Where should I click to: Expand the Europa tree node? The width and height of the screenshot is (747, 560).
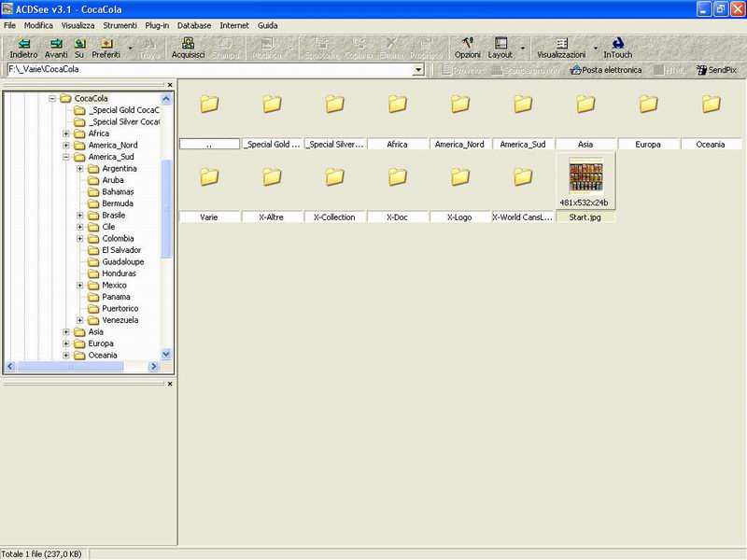pyautogui.click(x=66, y=343)
